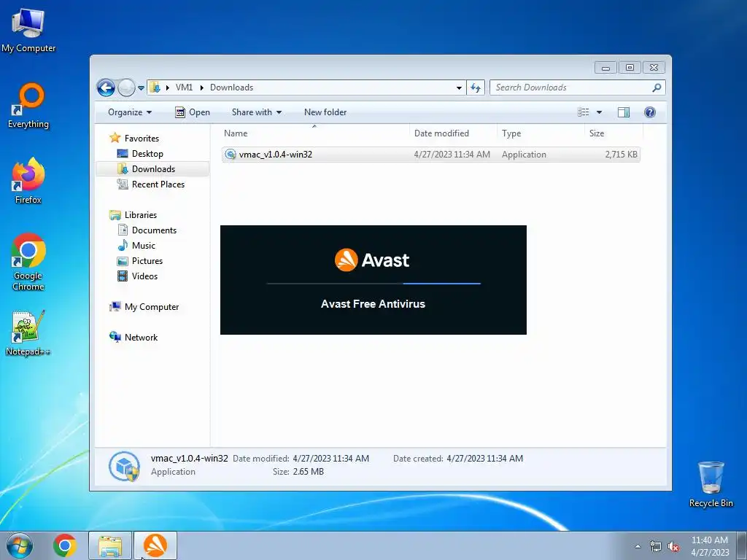
Task: Minimize the Explorer window
Action: click(605, 68)
